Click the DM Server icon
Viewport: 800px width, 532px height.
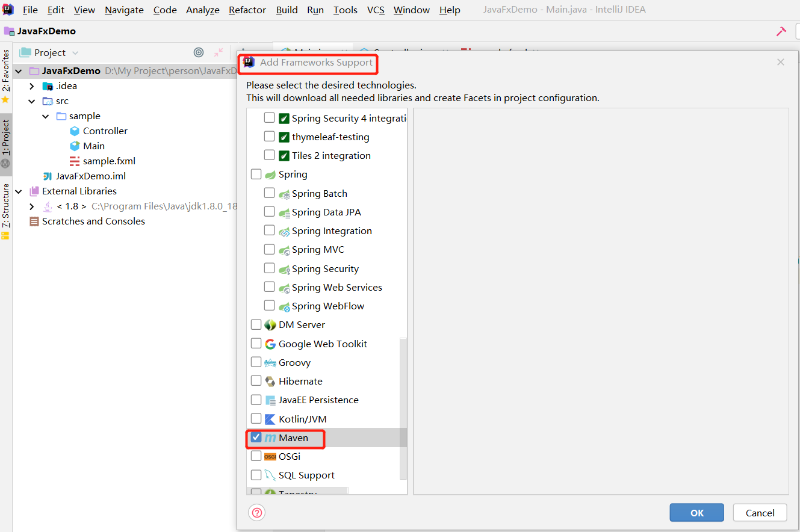coord(270,325)
